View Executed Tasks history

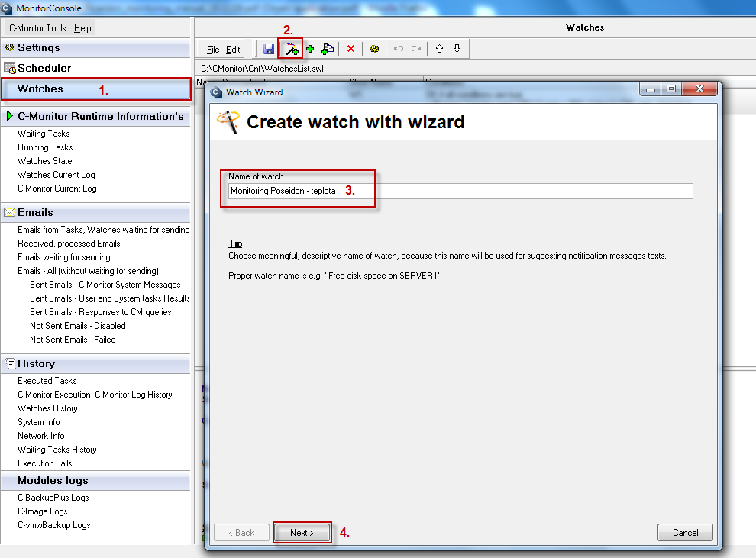[x=47, y=381]
